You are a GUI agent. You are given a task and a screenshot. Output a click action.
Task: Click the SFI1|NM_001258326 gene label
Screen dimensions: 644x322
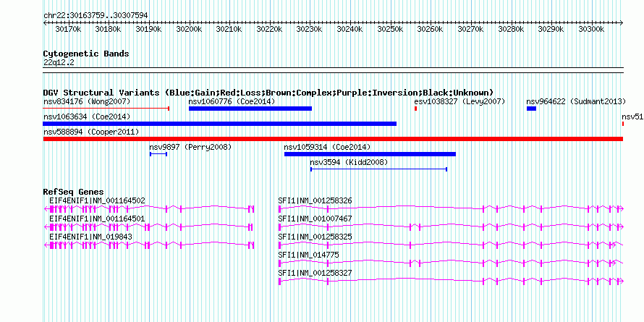coord(315,200)
